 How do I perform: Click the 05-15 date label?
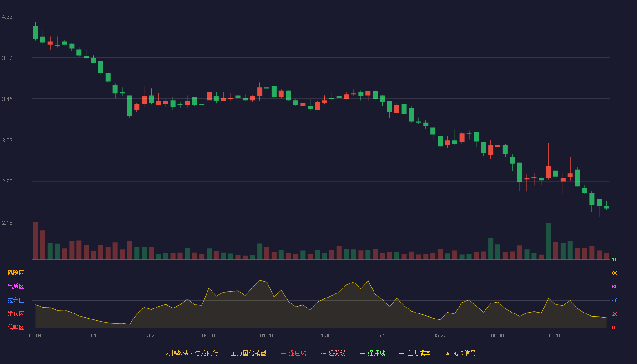[x=382, y=335]
